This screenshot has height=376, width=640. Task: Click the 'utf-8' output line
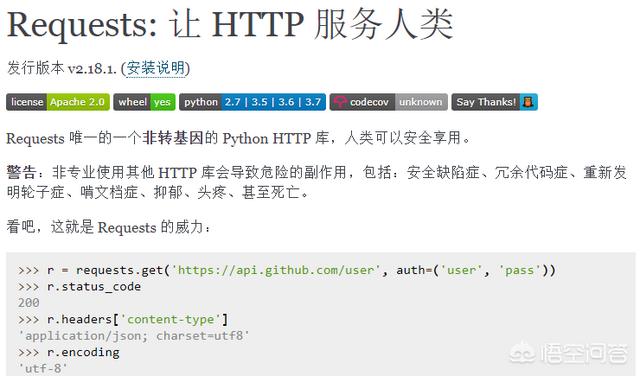point(42,368)
